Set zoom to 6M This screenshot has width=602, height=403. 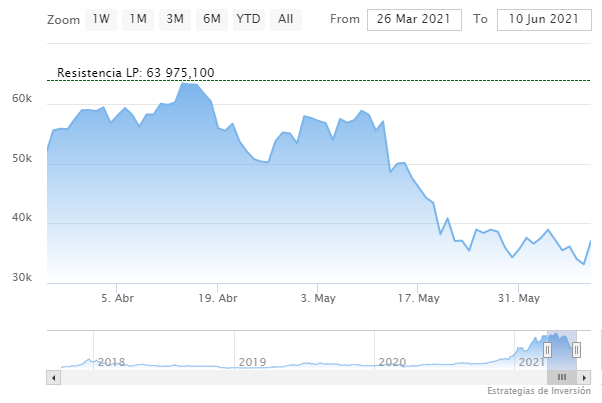(211, 19)
